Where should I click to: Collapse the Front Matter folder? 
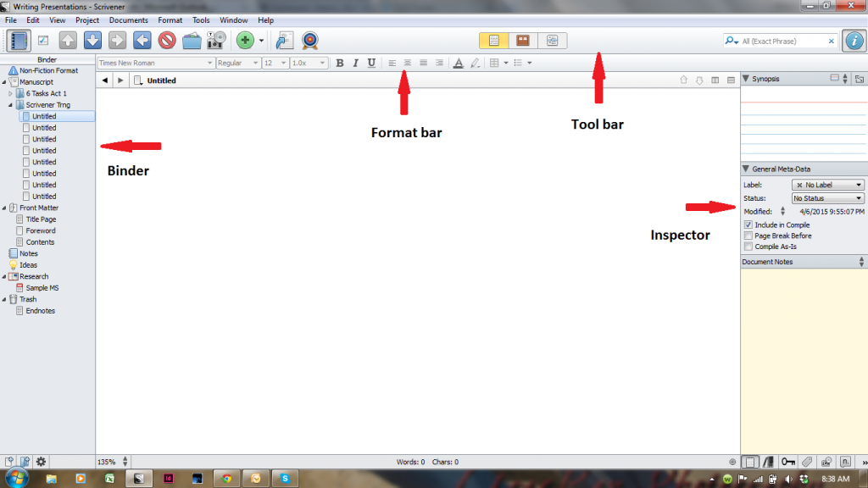pos(4,208)
